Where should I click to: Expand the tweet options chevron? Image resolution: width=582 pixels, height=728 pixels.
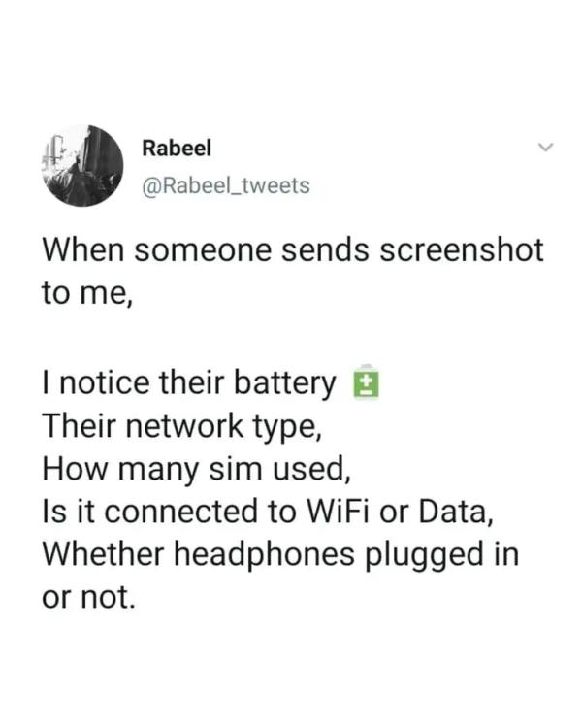(546, 149)
